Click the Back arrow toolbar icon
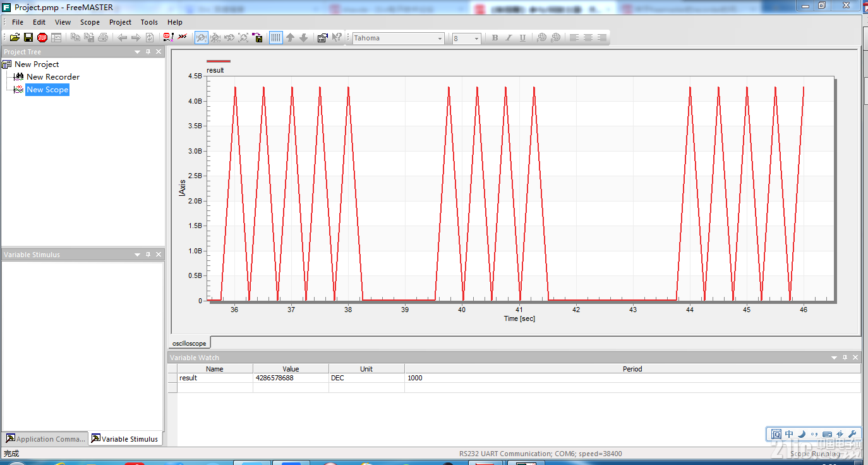 [122, 38]
